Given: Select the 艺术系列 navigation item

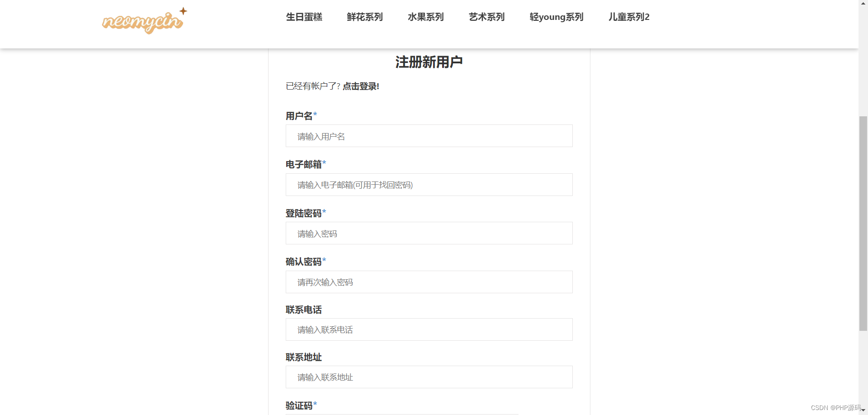Looking at the screenshot, I should 486,17.
